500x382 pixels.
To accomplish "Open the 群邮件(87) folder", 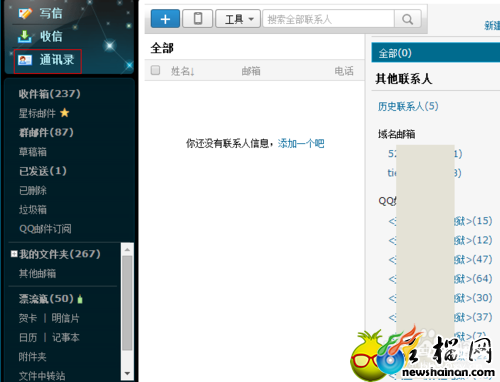I will [x=46, y=132].
